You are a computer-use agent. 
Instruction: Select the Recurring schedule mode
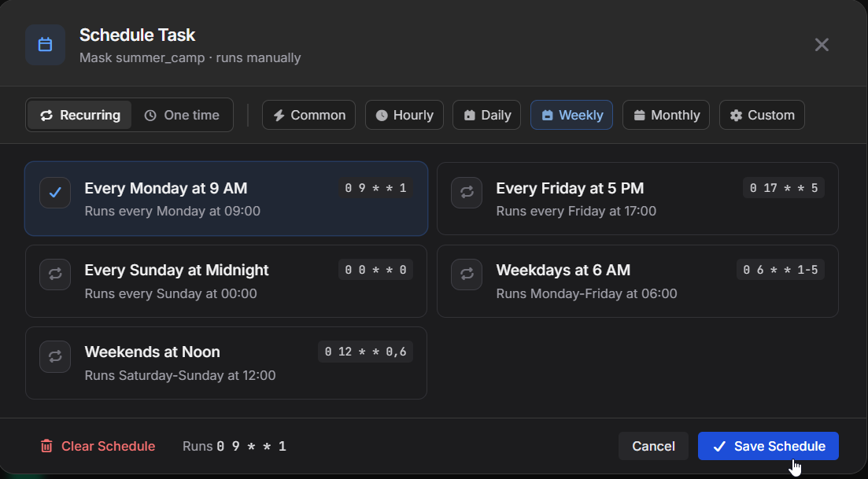pyautogui.click(x=79, y=115)
